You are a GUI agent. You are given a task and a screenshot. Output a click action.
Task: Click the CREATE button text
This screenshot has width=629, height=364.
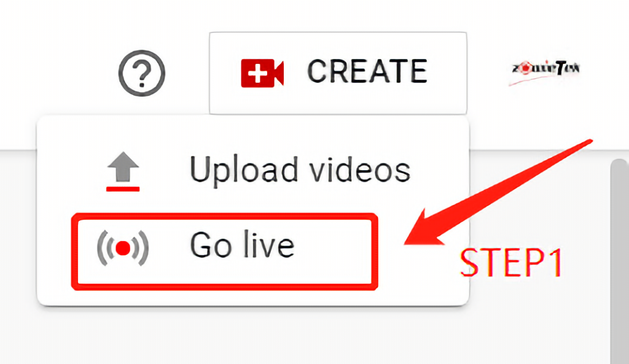(x=367, y=71)
